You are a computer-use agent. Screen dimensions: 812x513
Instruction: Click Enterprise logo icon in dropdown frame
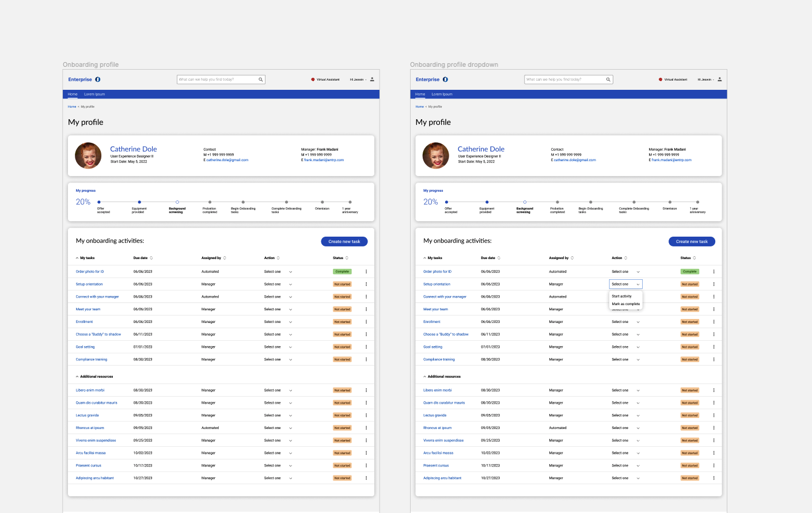(x=445, y=79)
